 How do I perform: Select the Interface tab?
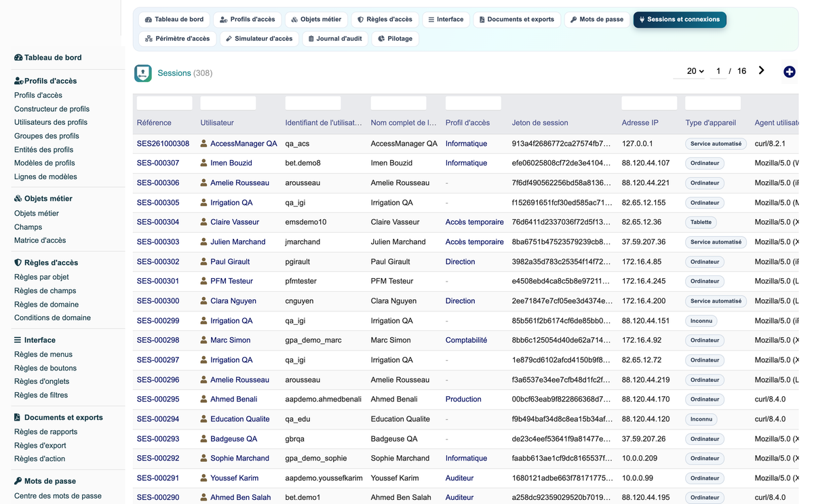pyautogui.click(x=446, y=20)
